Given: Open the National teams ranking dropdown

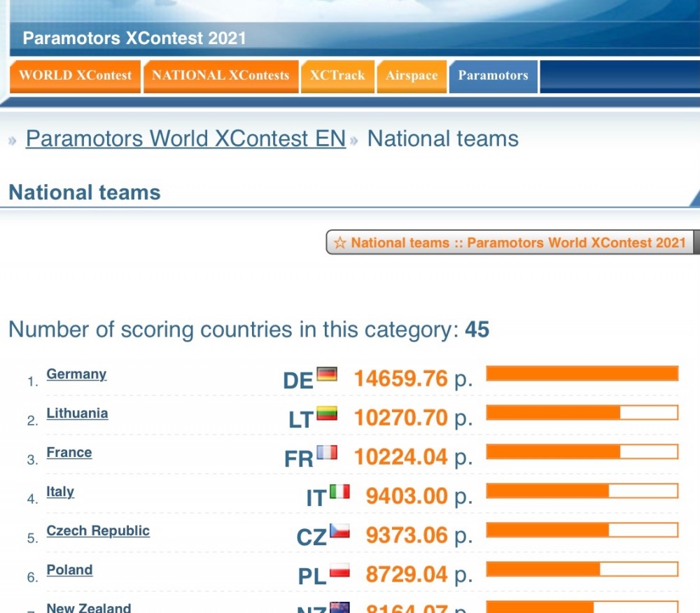Looking at the screenshot, I should coord(512,242).
